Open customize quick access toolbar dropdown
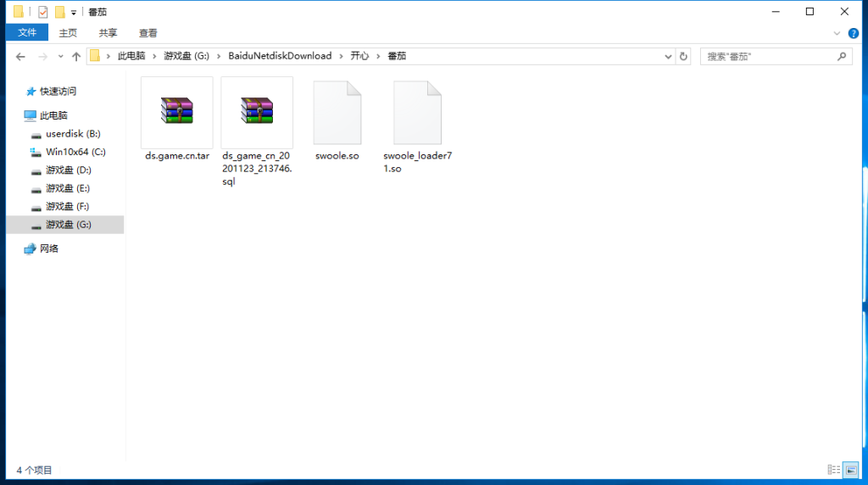 pyautogui.click(x=74, y=12)
